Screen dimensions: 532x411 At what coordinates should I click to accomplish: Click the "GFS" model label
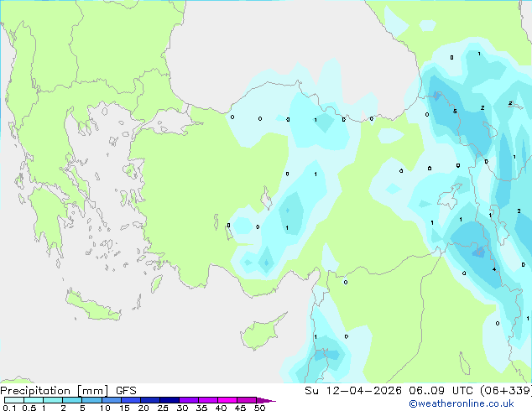click(126, 391)
